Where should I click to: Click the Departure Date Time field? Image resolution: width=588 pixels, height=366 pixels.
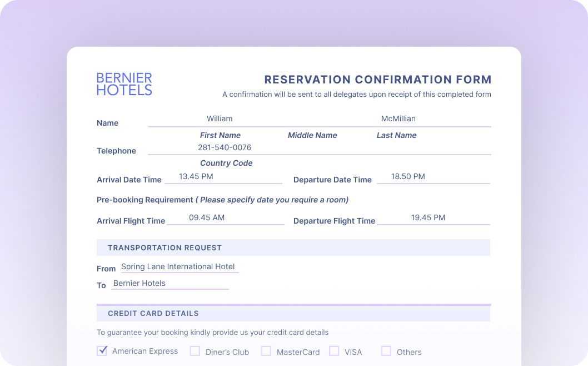point(433,177)
